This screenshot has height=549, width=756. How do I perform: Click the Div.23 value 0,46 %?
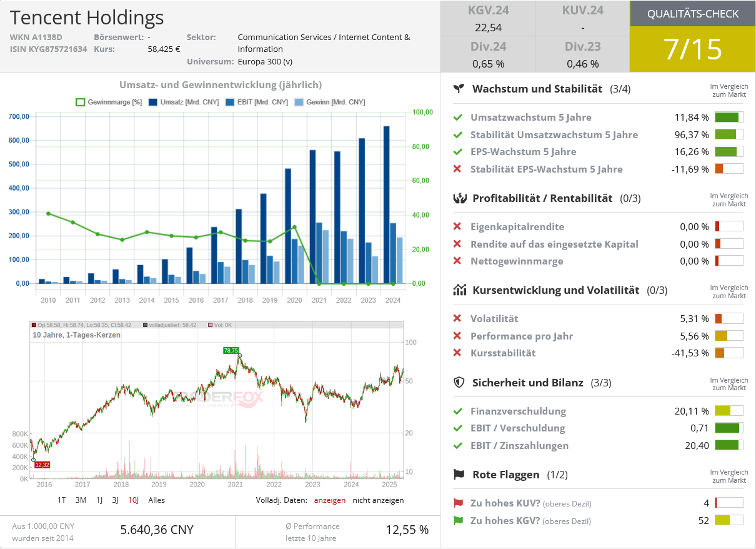[582, 64]
